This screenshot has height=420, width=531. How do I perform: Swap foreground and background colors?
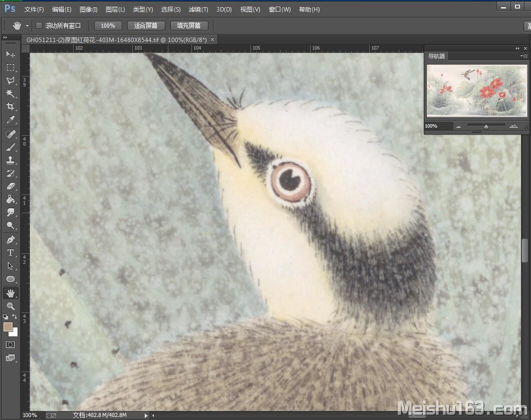(x=15, y=316)
